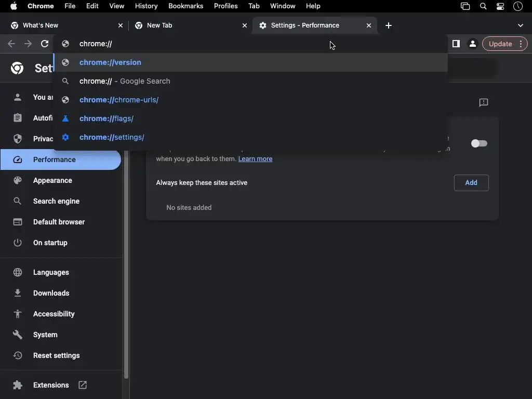
Task: Click the On startup power icon
Action: pyautogui.click(x=18, y=243)
